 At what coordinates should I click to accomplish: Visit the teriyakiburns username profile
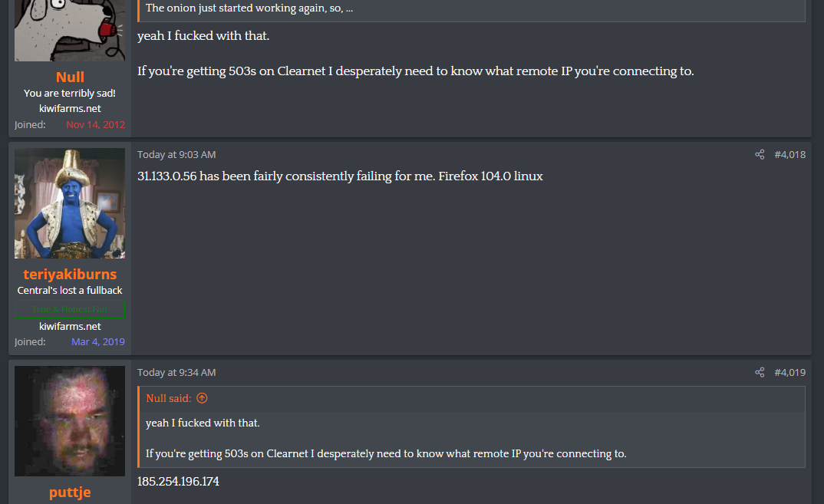click(x=70, y=274)
